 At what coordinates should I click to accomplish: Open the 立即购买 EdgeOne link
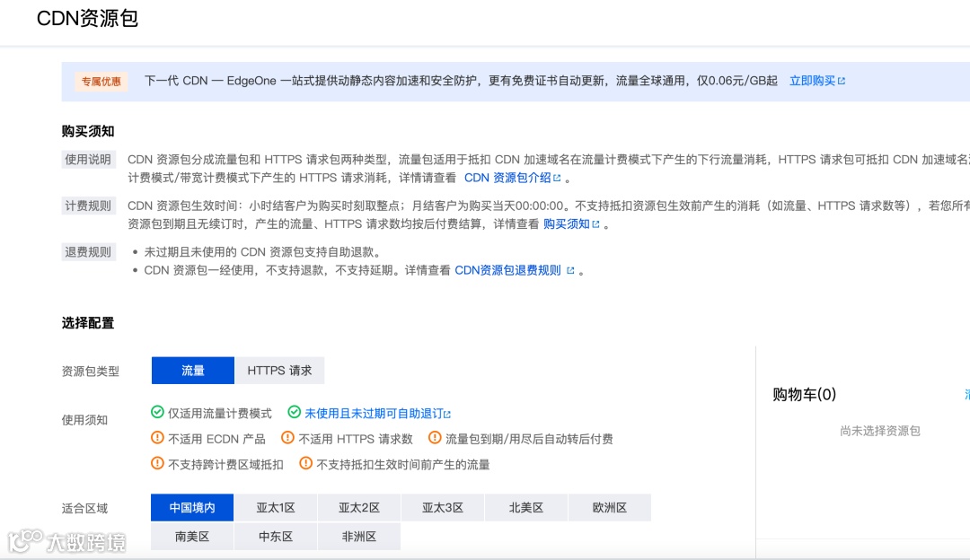tap(812, 81)
